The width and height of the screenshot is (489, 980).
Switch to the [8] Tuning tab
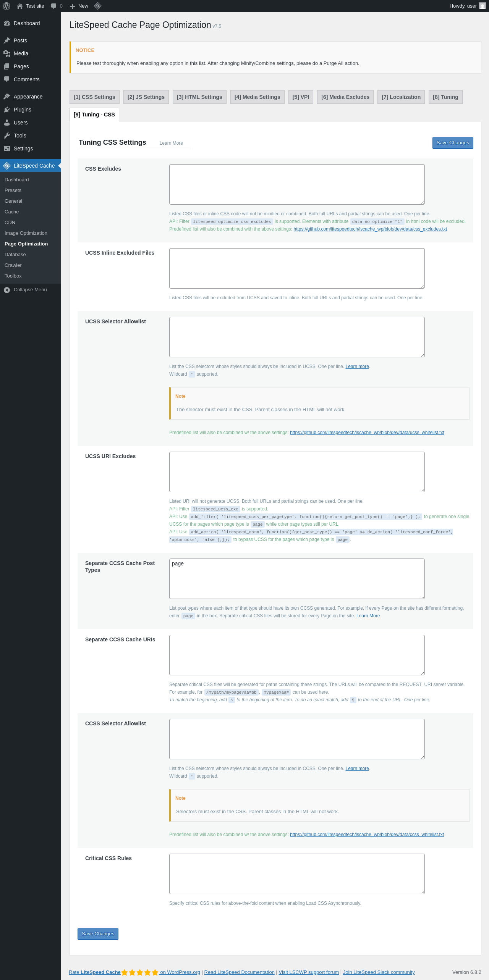click(445, 97)
